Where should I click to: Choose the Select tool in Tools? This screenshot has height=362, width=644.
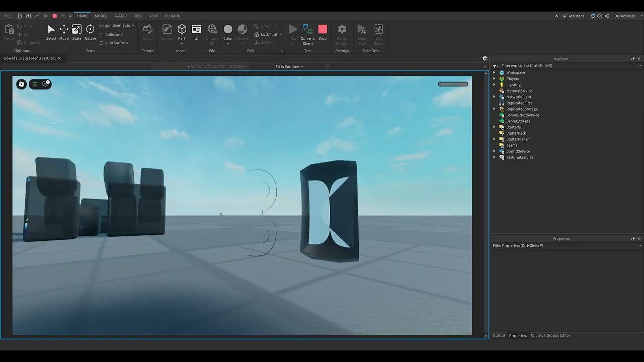pyautogui.click(x=51, y=32)
